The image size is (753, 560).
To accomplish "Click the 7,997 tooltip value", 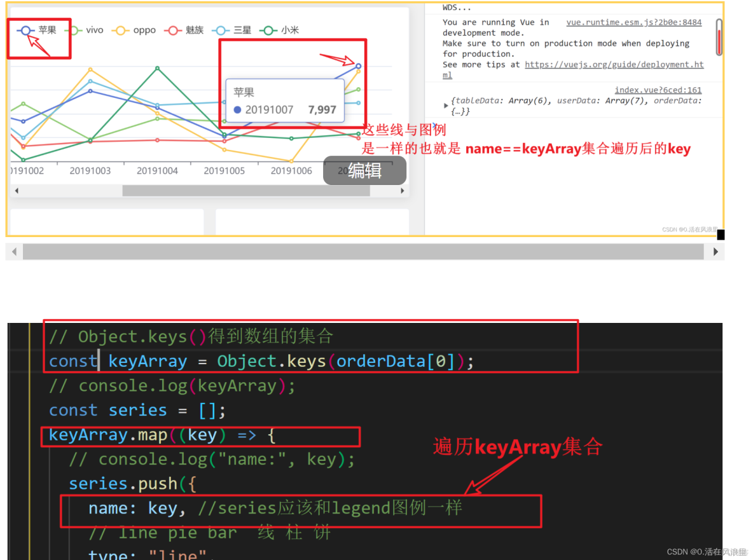I will point(322,110).
